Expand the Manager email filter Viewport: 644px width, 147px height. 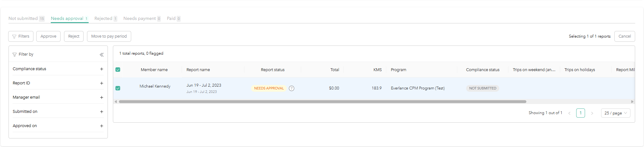(102, 97)
